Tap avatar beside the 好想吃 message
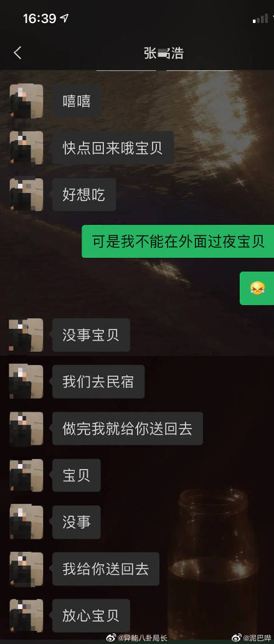Viewport: 274px width, 644px height. point(26,195)
